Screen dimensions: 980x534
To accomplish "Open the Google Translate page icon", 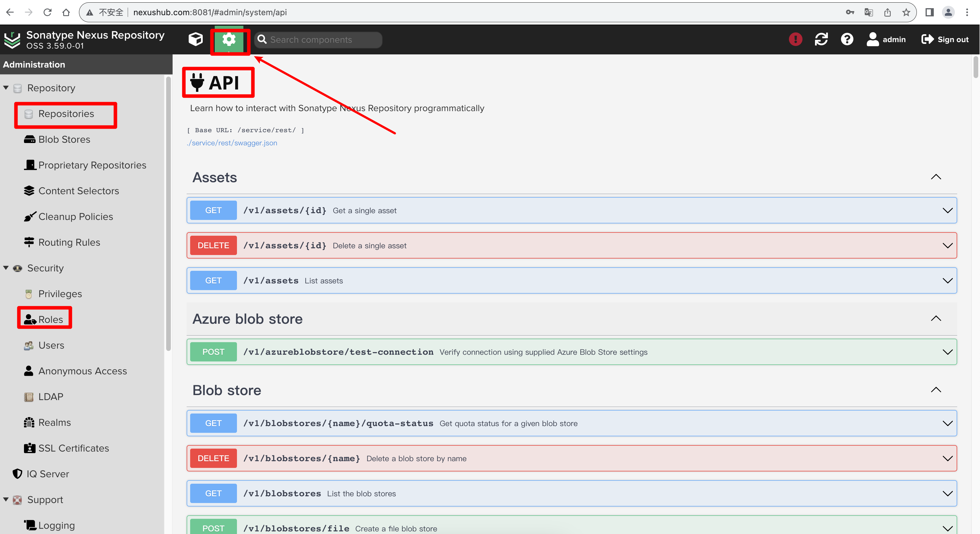I will click(869, 12).
